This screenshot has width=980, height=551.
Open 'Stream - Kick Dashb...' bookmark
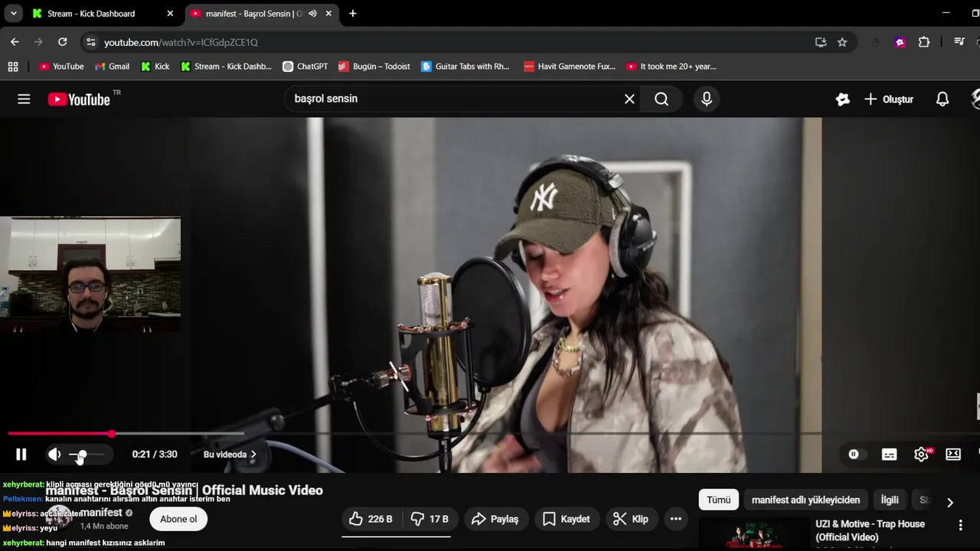(226, 67)
